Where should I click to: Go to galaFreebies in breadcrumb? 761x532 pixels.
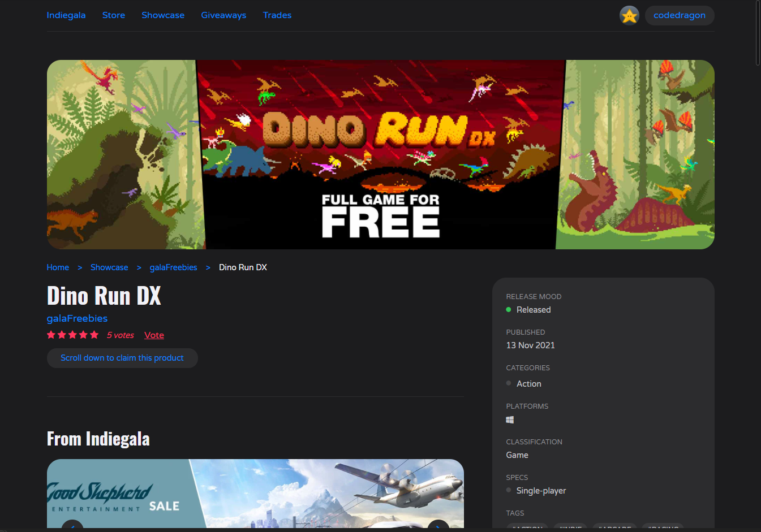pos(173,267)
